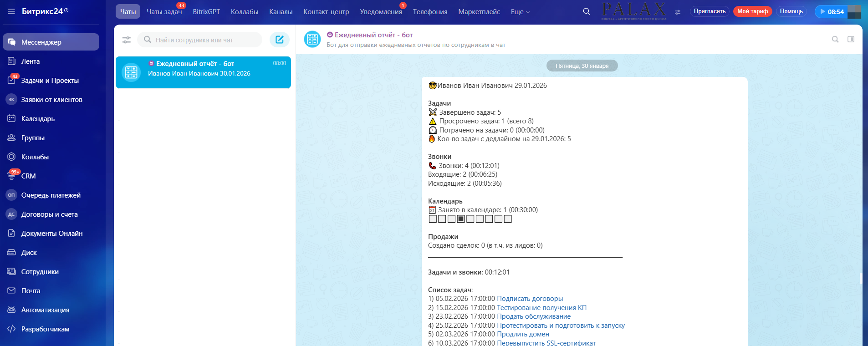Search within the chat using magnifier icon

pyautogui.click(x=835, y=39)
